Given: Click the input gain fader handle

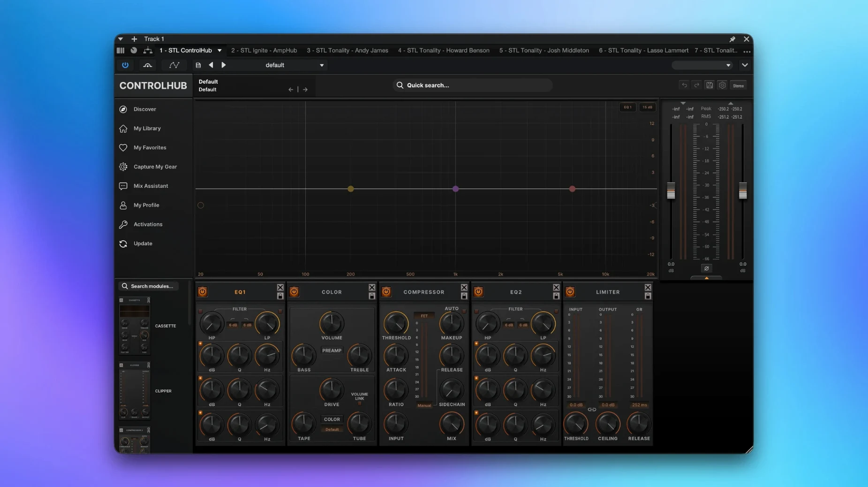Looking at the screenshot, I should pos(671,190).
